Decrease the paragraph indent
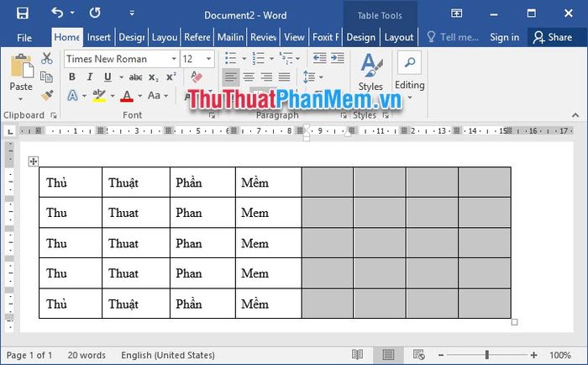This screenshot has width=588, height=365. point(319,58)
